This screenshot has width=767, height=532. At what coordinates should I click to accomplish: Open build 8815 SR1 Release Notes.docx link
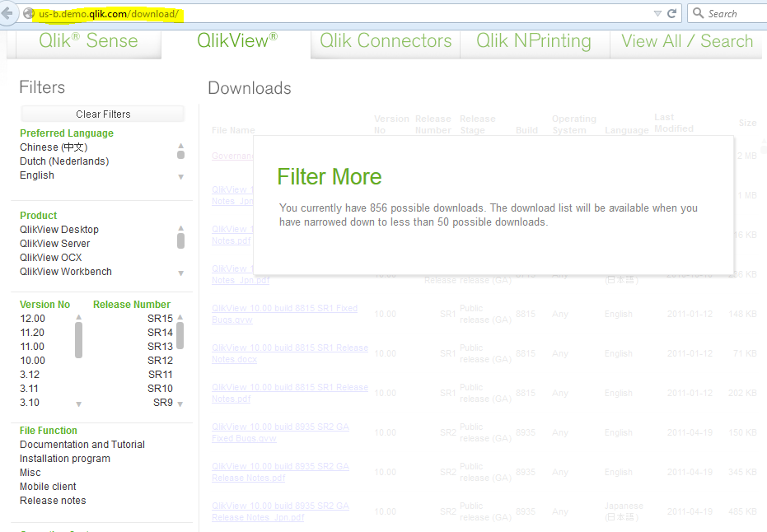290,353
